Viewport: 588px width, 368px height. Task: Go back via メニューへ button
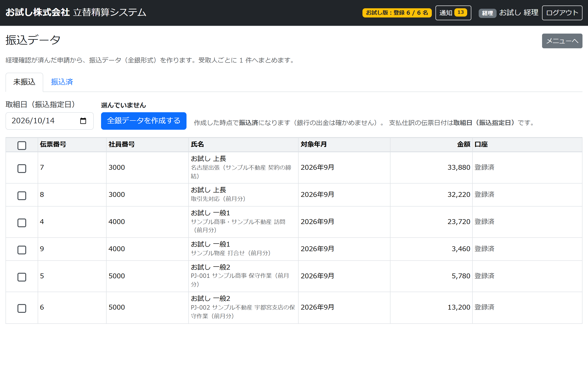[x=562, y=41]
